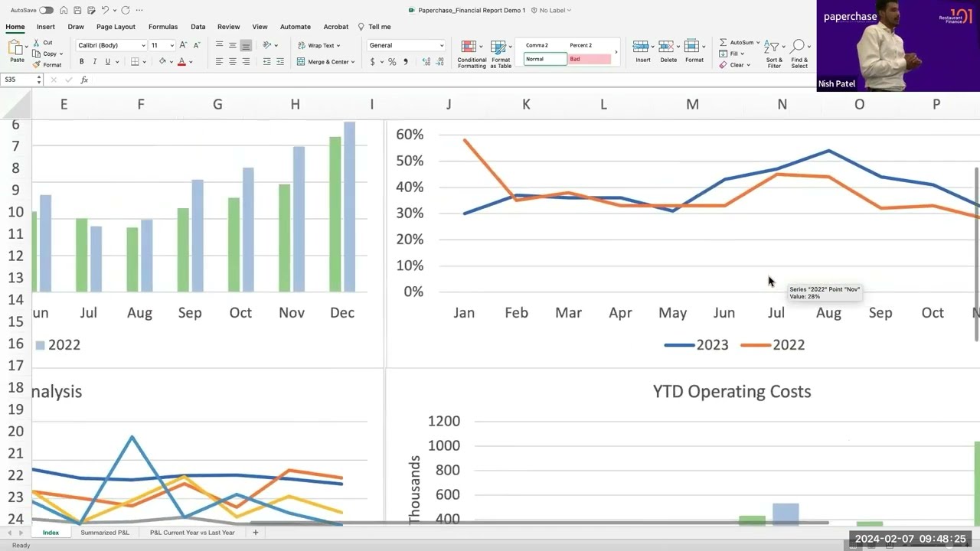Click the Copy button

tap(47, 54)
